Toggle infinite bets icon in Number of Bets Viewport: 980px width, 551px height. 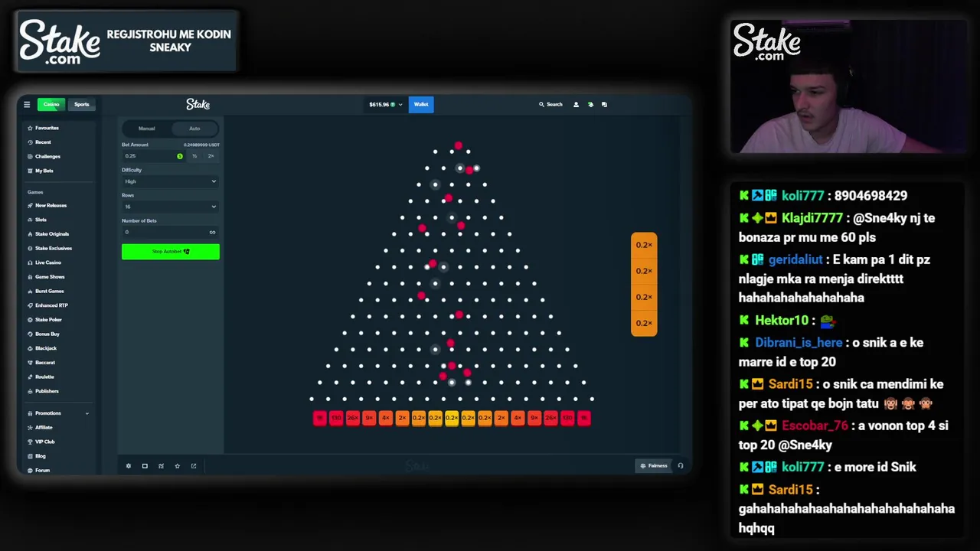pos(212,233)
